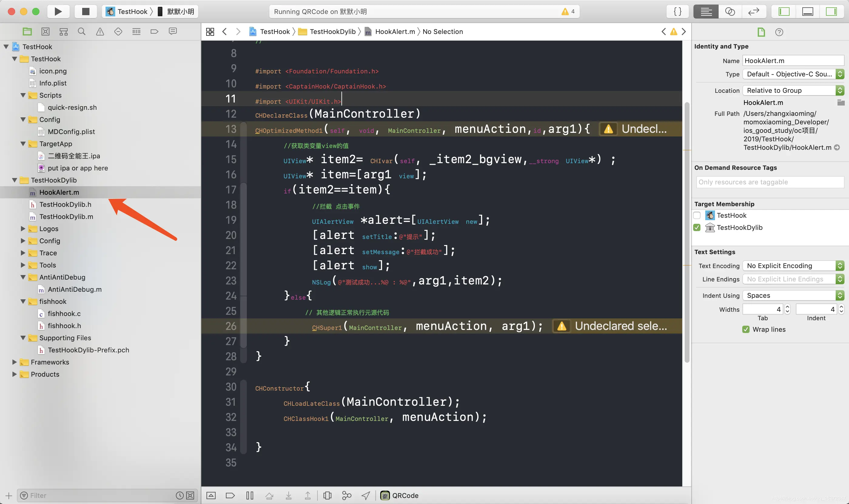Image resolution: width=849 pixels, height=504 pixels.
Task: Collapse the AntiAntiDebug group
Action: [x=23, y=277]
